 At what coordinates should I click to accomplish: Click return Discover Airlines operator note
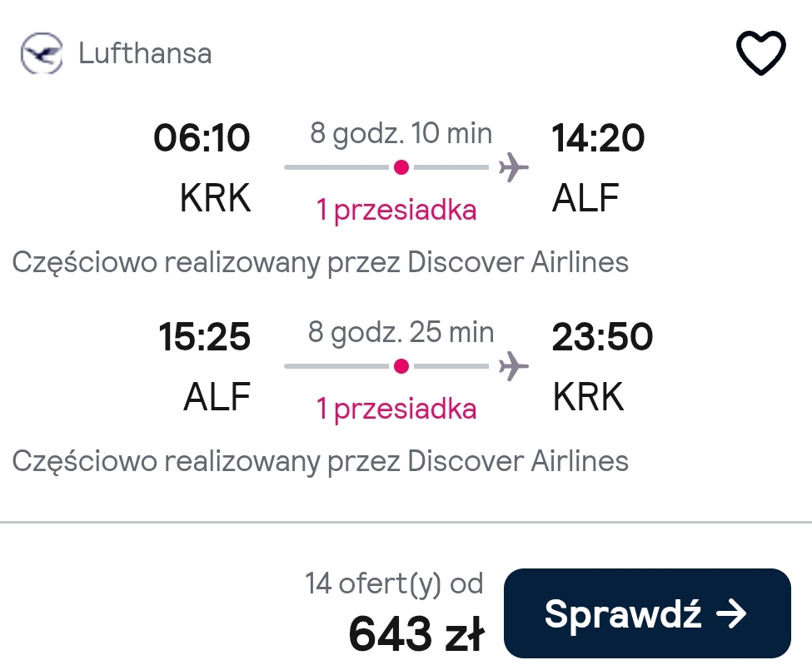(320, 461)
